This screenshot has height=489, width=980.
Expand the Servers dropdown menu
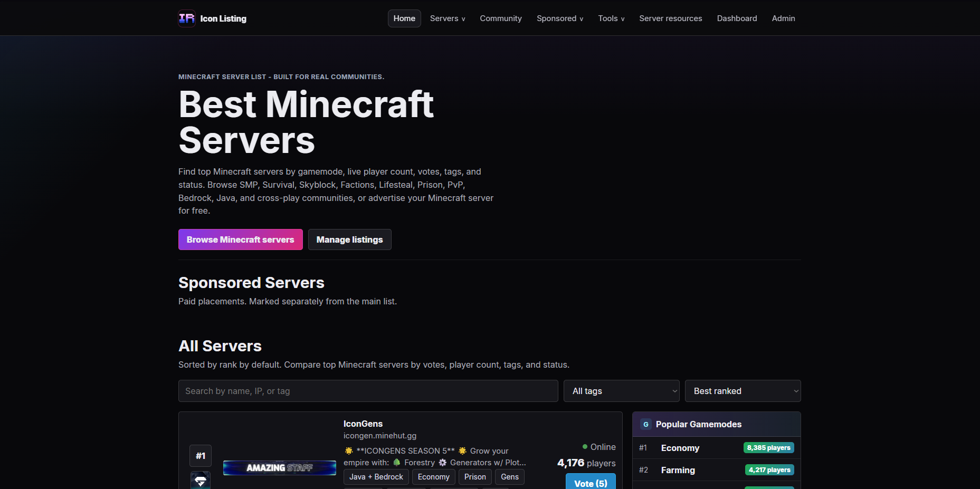click(448, 18)
